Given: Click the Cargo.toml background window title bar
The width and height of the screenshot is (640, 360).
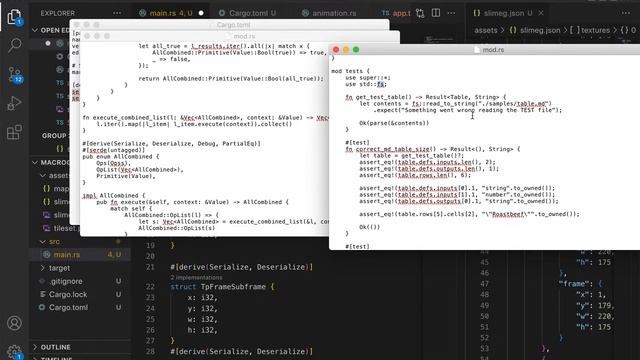Looking at the screenshot, I should [x=229, y=25].
